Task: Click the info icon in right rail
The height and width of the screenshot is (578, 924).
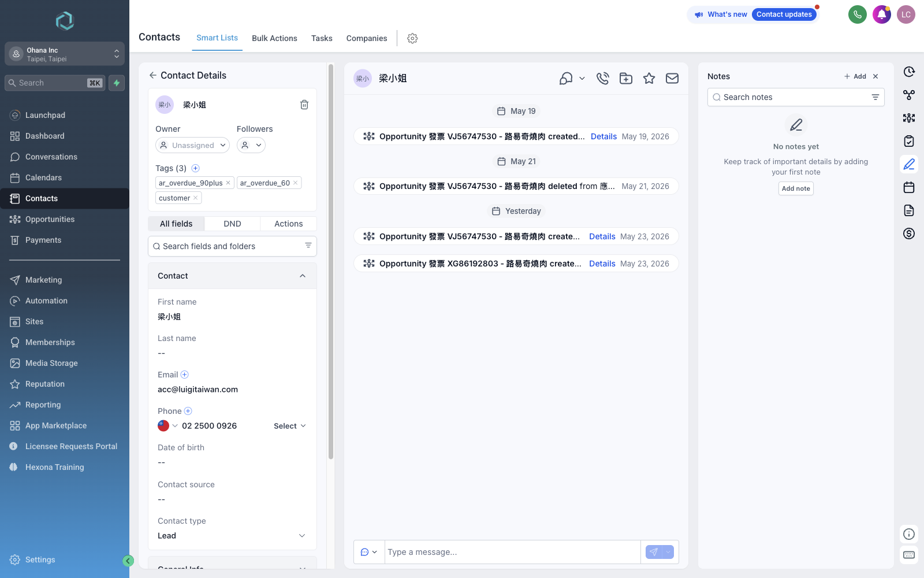Action: (x=909, y=534)
